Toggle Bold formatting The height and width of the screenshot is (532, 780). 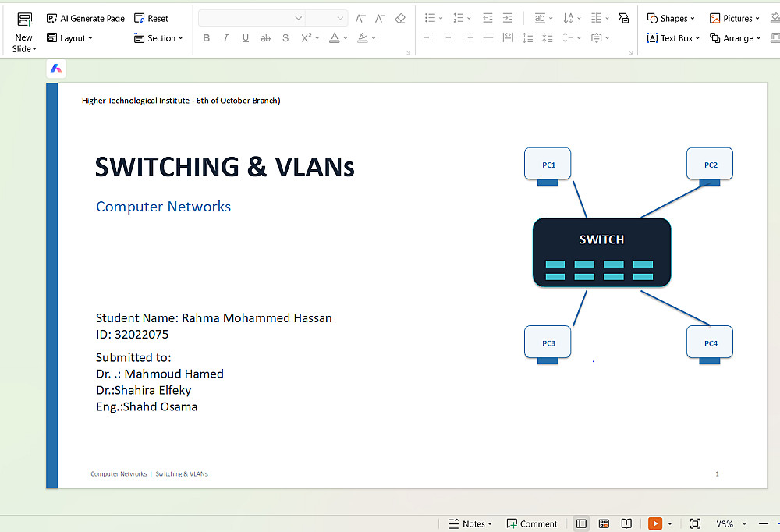(207, 37)
